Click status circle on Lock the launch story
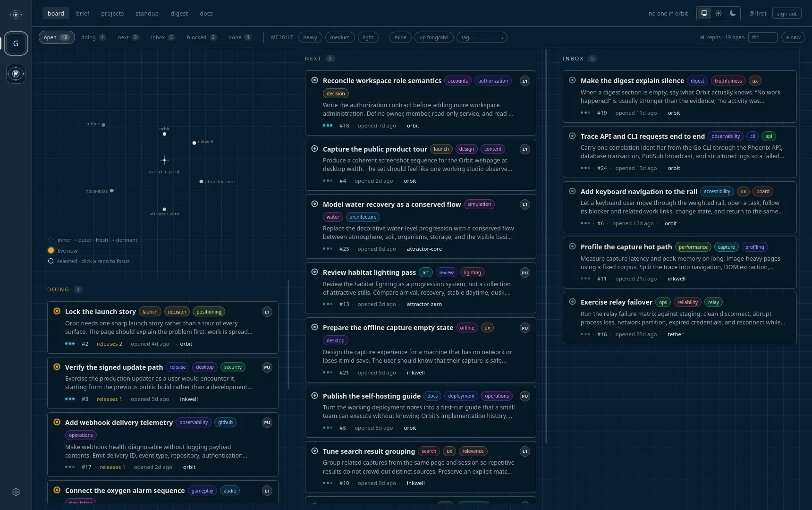The image size is (812, 510). tap(57, 311)
